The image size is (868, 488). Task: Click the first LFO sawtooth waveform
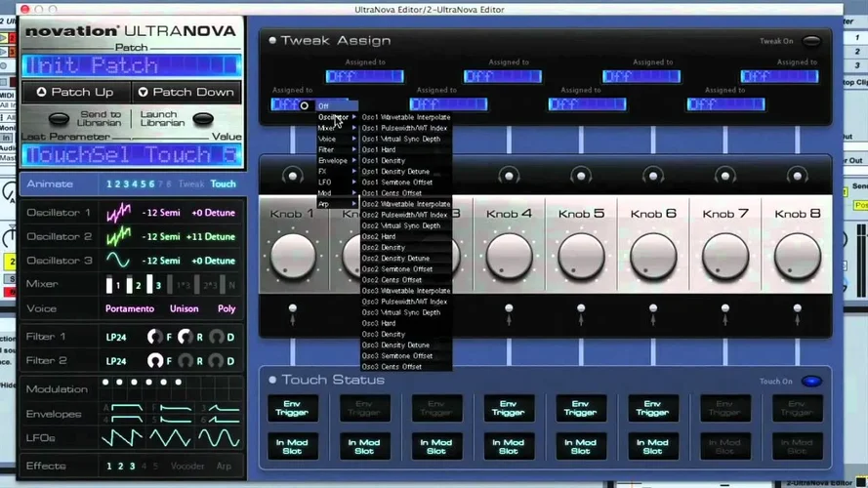122,438
